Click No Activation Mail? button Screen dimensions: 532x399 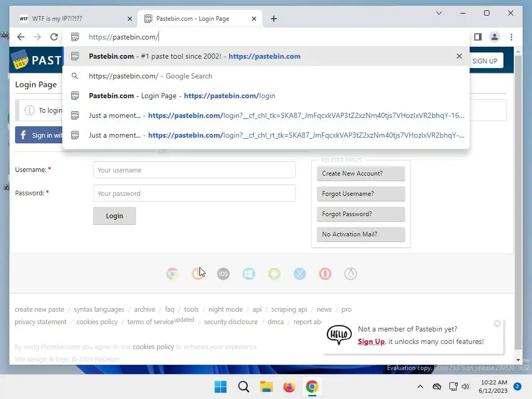click(x=361, y=234)
